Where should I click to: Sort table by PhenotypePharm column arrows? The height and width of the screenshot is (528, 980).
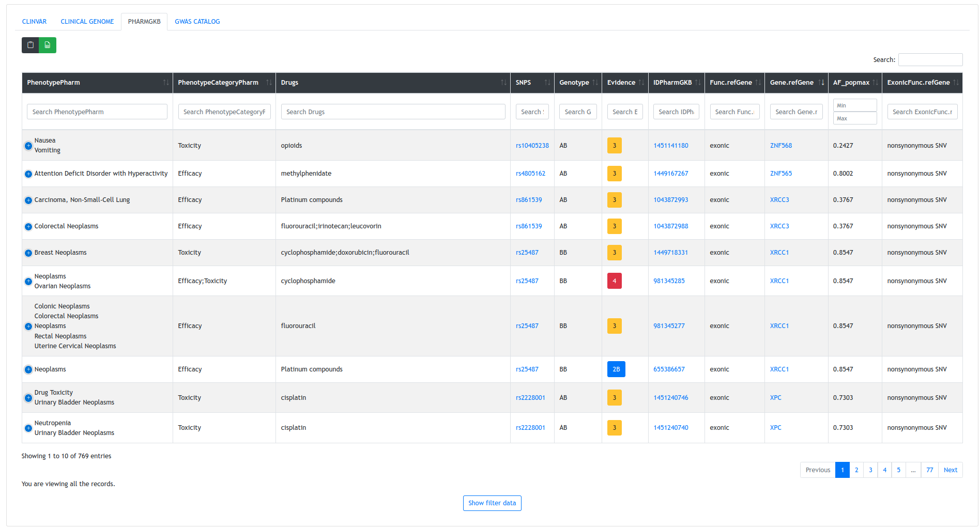coord(165,83)
